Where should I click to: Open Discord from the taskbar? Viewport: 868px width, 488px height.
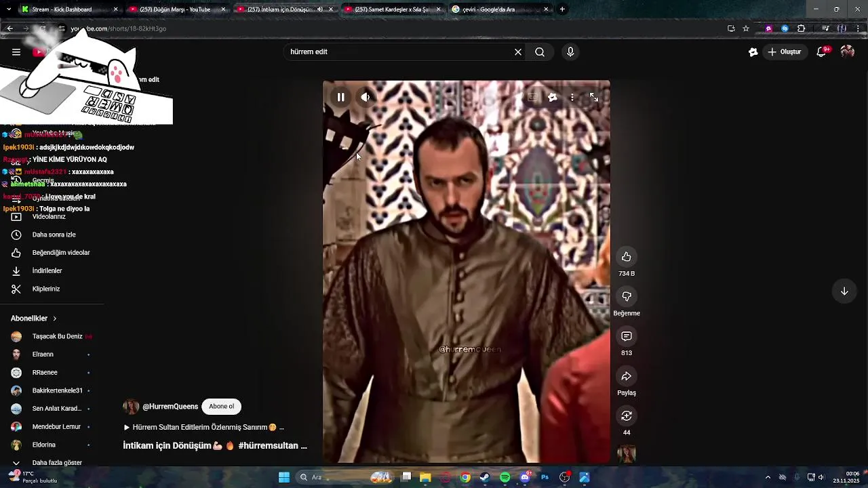[x=525, y=477]
